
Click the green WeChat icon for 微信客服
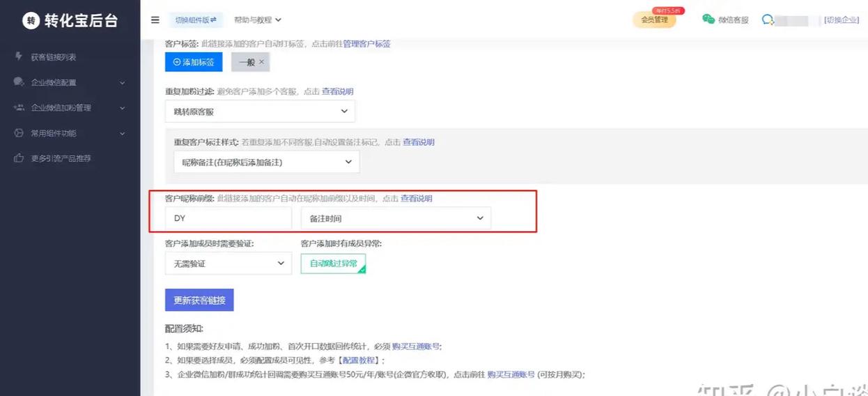(x=708, y=20)
